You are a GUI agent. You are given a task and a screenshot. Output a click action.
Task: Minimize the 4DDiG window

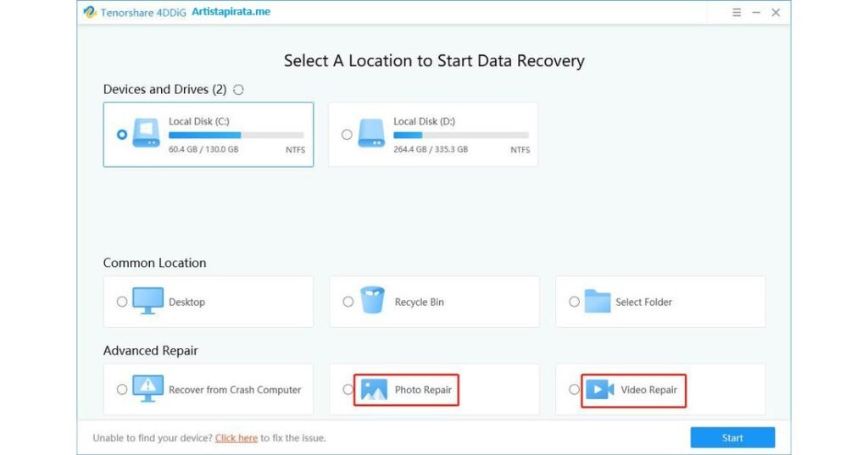tap(756, 12)
